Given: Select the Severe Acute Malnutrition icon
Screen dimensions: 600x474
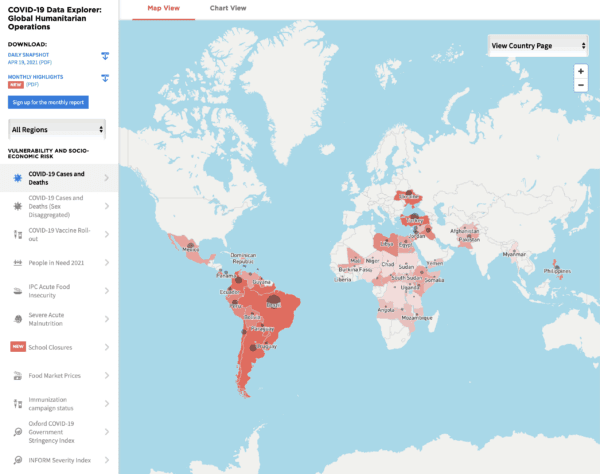Looking at the screenshot, I should pos(17,318).
